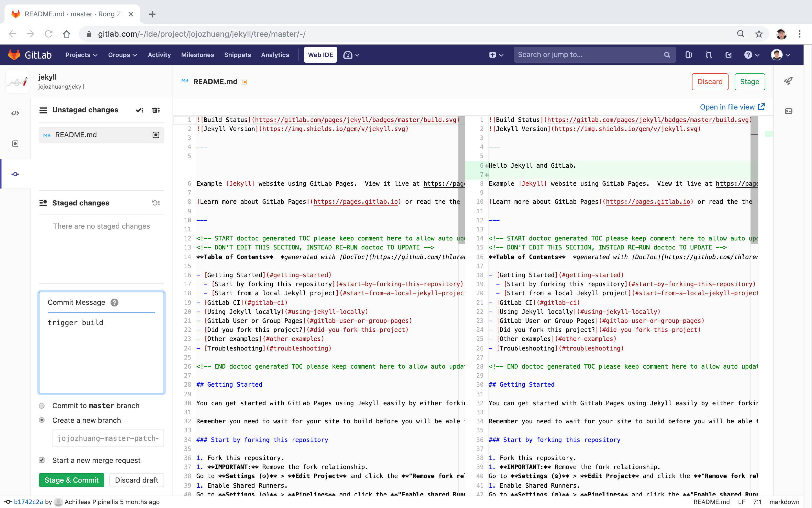Click the Web IDE nav button

click(x=321, y=55)
